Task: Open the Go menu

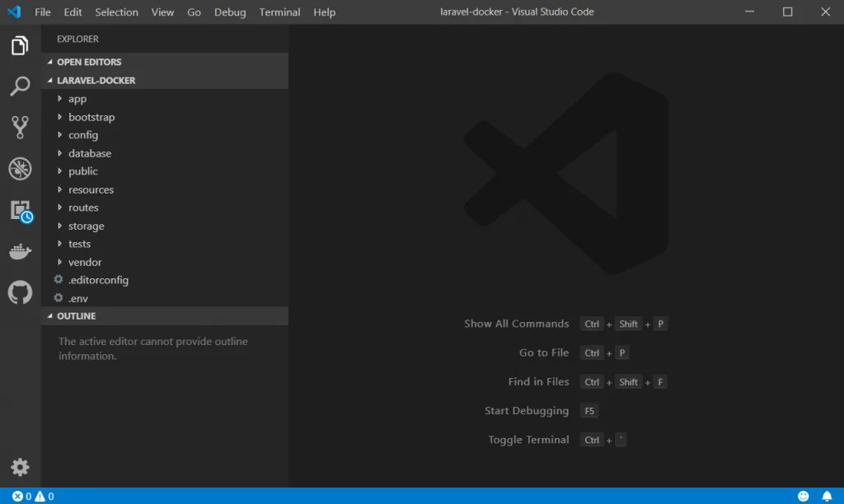Action: (x=194, y=12)
